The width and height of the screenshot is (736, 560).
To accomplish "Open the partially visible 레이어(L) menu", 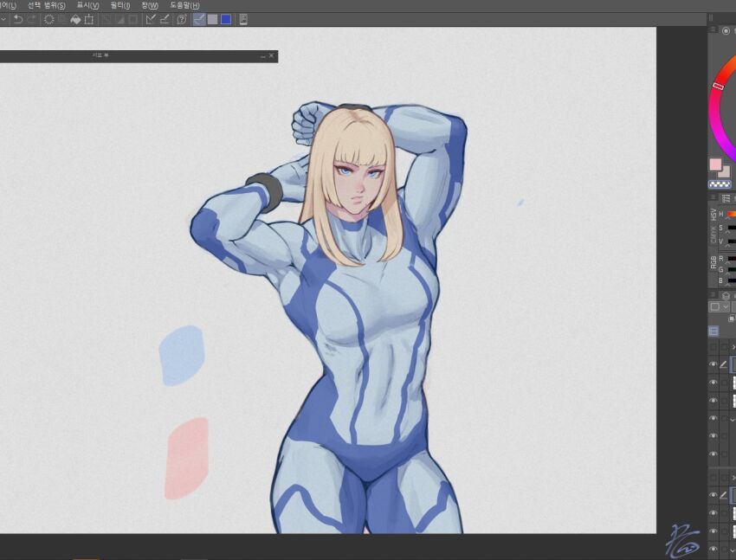I will click(x=8, y=6).
